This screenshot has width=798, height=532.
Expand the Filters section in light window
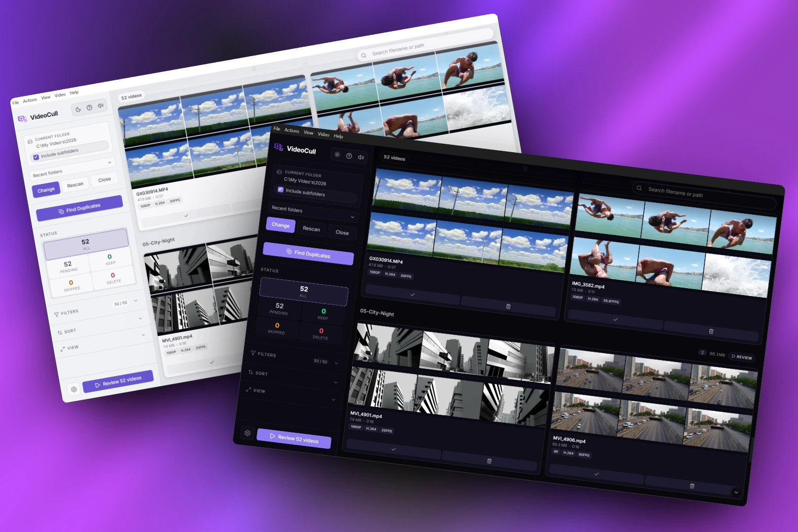click(x=96, y=307)
